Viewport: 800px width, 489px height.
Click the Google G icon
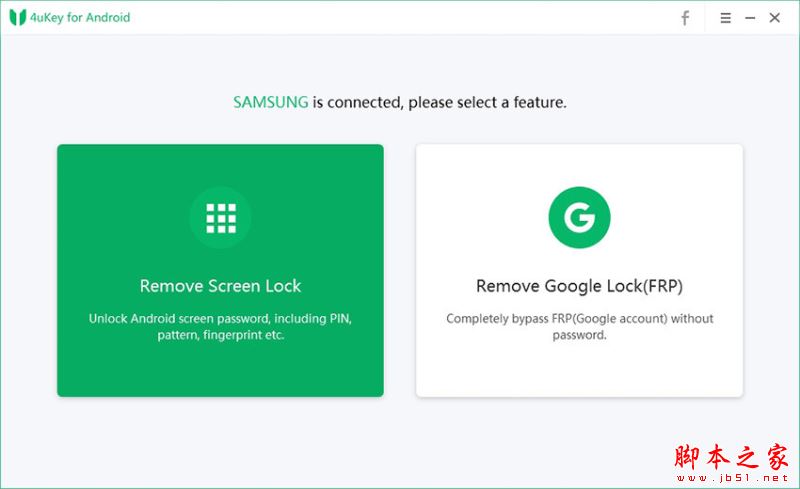[579, 217]
